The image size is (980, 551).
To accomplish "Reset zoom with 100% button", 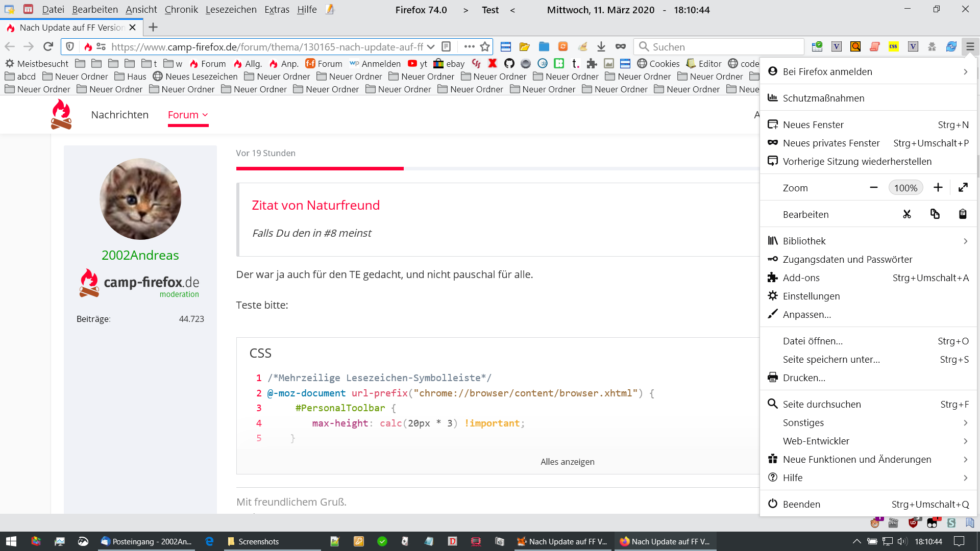I will click(x=905, y=188).
